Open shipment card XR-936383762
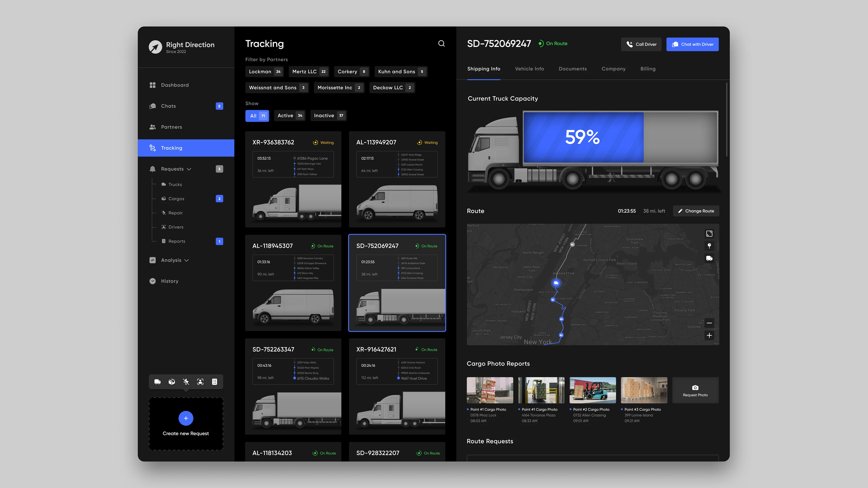The height and width of the screenshot is (488, 868). pos(293,179)
